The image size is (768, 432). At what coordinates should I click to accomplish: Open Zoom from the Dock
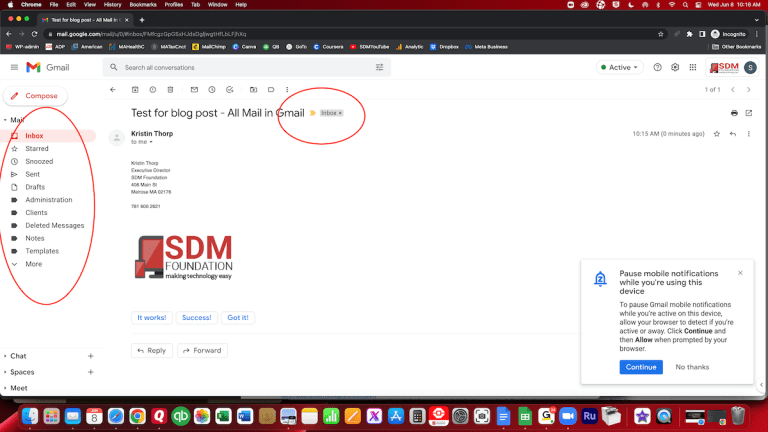(x=568, y=416)
